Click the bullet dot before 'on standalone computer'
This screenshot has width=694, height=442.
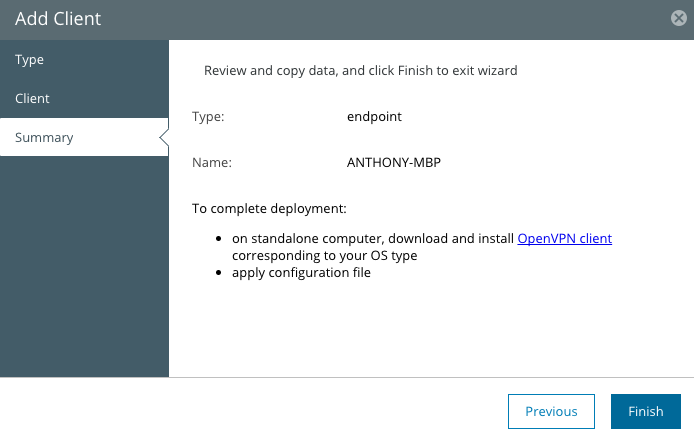[x=218, y=239]
